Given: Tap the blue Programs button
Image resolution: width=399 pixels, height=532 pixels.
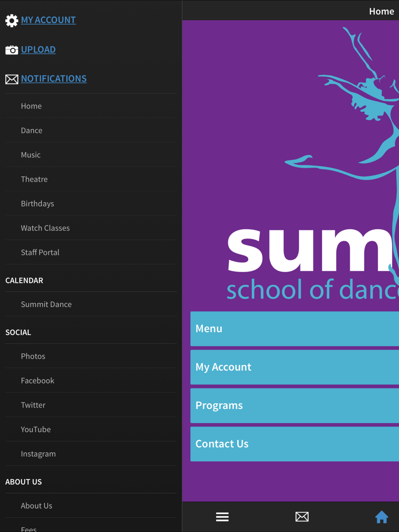Looking at the screenshot, I should (x=294, y=406).
